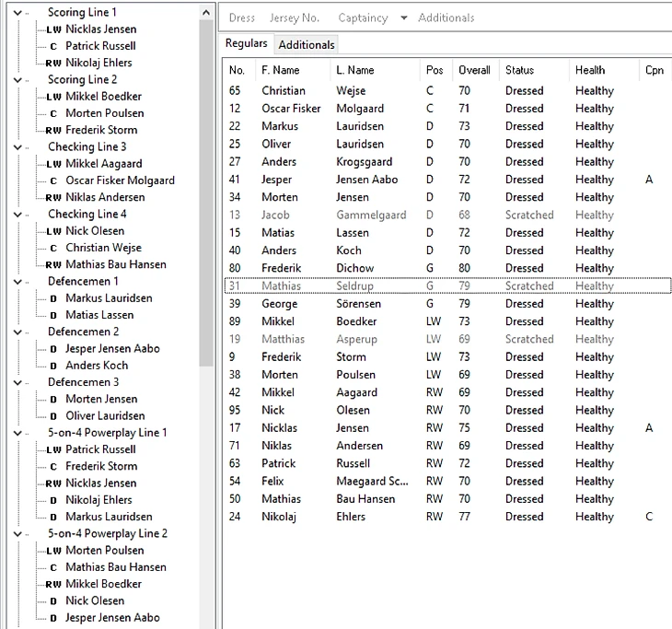Select the Frederik Dichow goalie row
This screenshot has height=629, width=672.
(x=447, y=268)
